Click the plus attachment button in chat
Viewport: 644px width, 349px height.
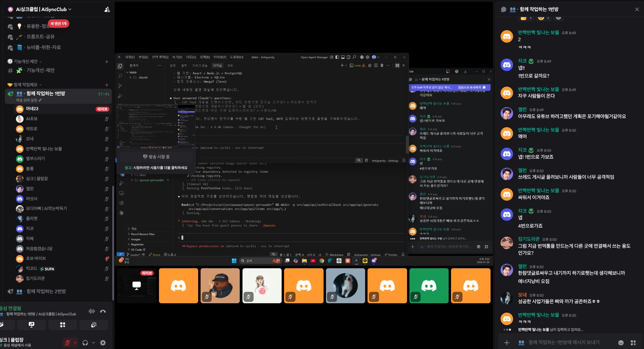click(x=506, y=342)
